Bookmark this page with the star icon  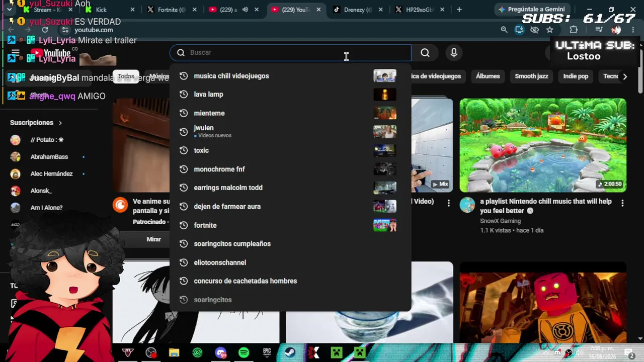point(549,30)
